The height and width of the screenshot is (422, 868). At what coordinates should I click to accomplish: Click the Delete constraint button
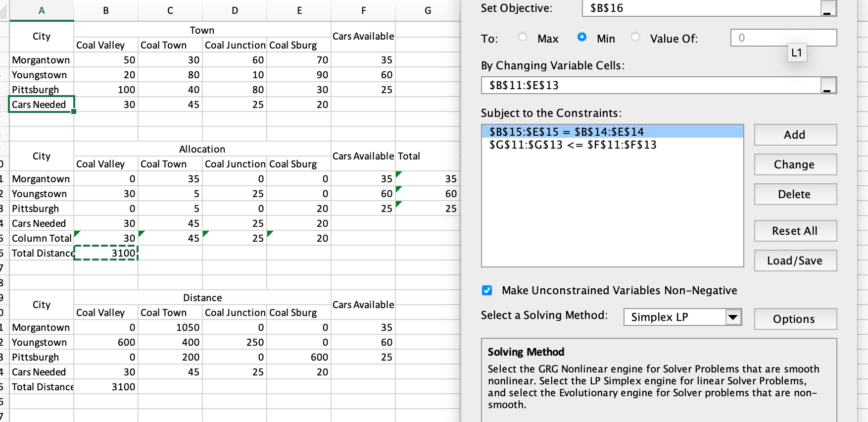click(x=795, y=194)
